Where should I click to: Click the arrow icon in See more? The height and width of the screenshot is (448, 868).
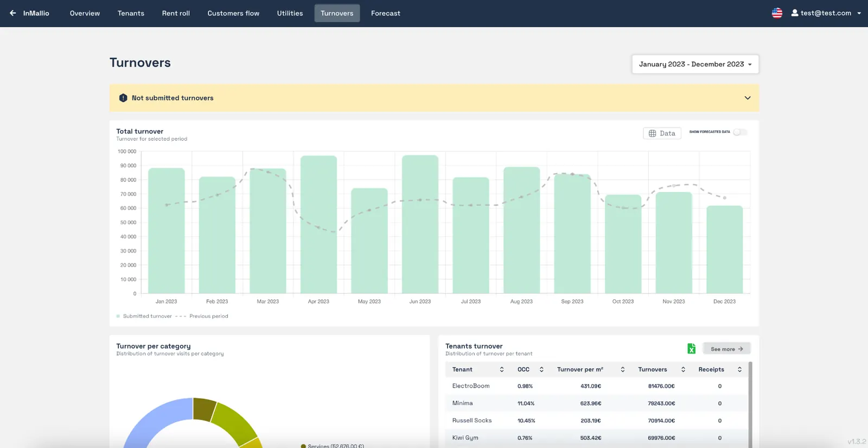point(741,349)
